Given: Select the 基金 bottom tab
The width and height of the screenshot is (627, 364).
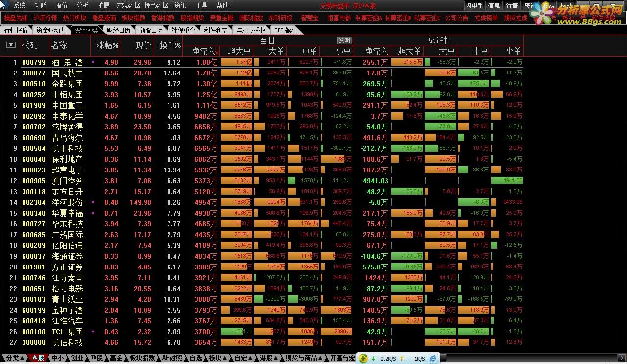Looking at the screenshot, I should (x=116, y=358).
